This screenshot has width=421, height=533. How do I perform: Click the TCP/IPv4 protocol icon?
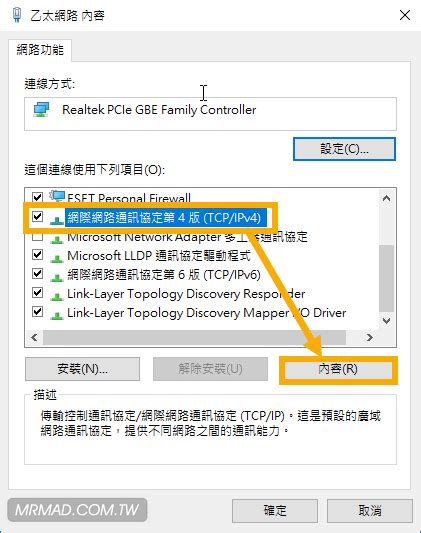coord(57,219)
